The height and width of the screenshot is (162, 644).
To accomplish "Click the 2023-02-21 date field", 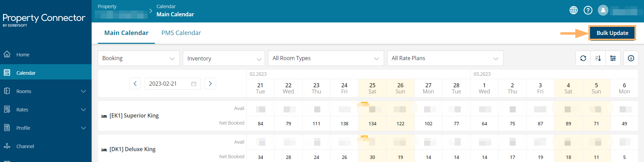I will pos(172,84).
